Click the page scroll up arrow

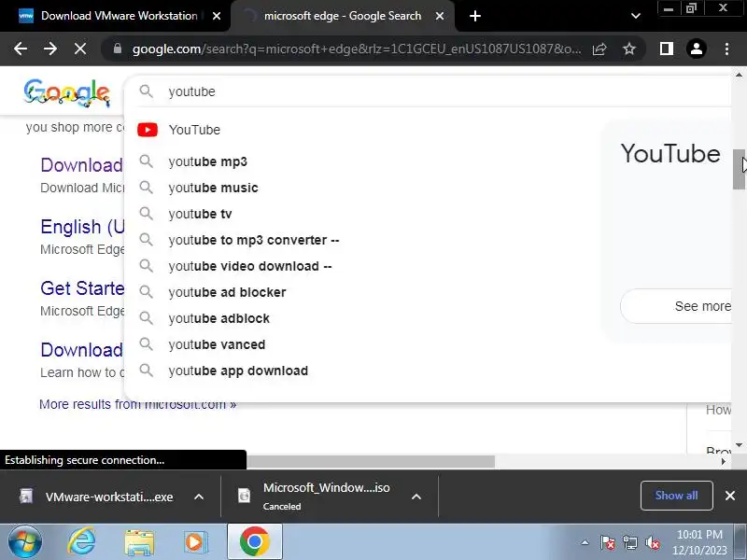pyautogui.click(x=739, y=75)
